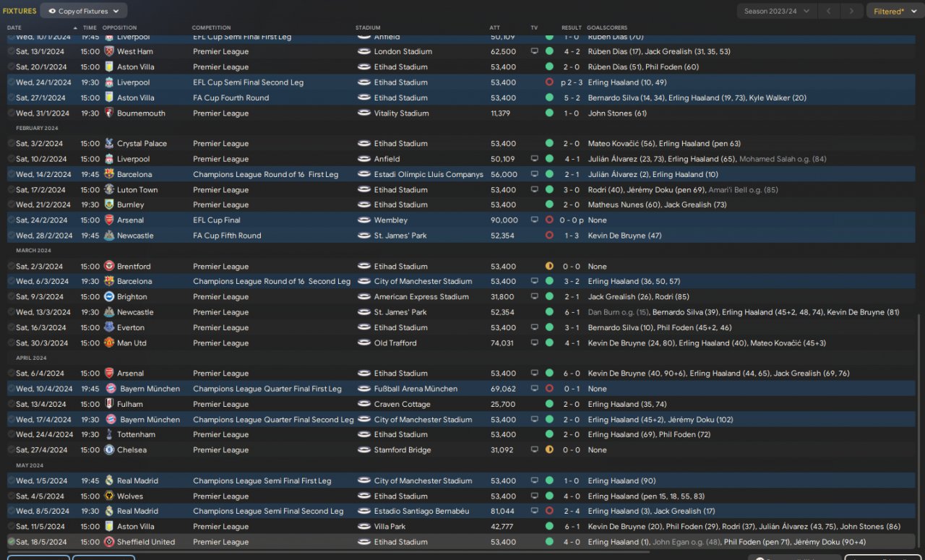Click the stadium icon beside Vitality Stadium
925x560 pixels.
click(x=363, y=113)
